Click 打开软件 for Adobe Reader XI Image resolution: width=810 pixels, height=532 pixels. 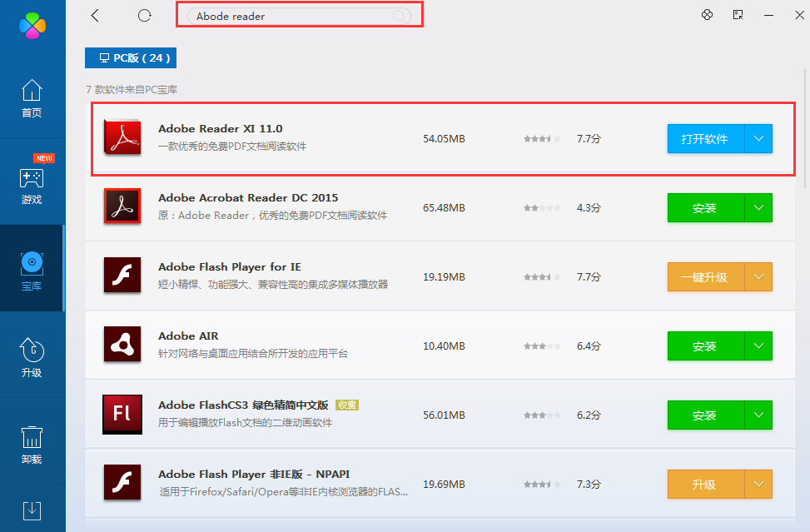(x=706, y=138)
